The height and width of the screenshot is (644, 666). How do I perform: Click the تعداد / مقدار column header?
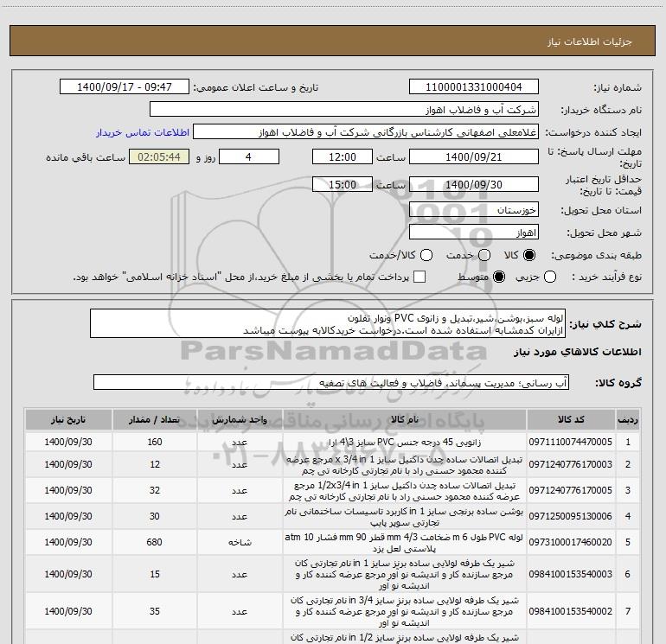(x=155, y=420)
